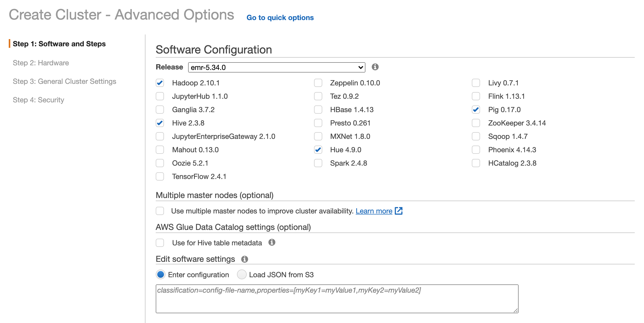644x323 pixels.
Task: Uncheck the Hadoop 2.10.1 checkbox
Action: [160, 83]
